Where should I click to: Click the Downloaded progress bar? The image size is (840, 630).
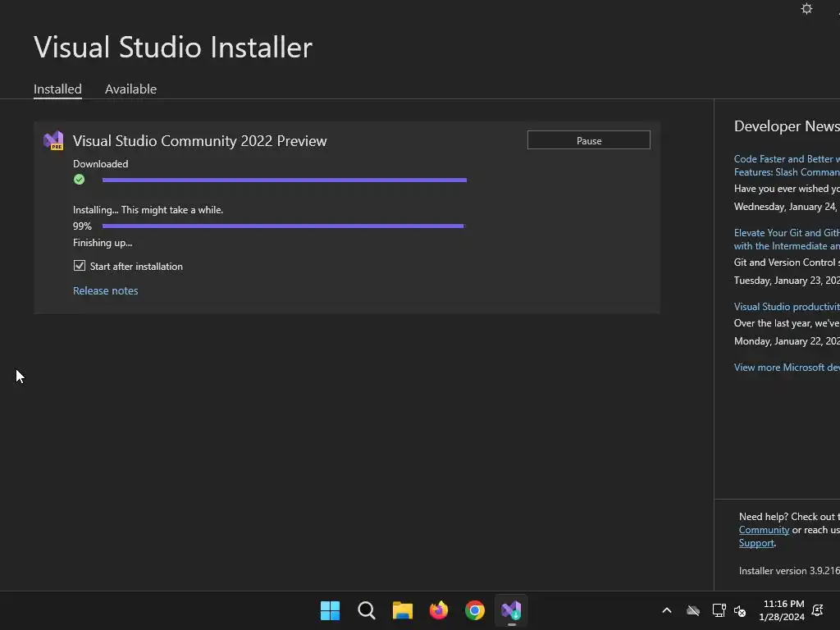point(285,180)
